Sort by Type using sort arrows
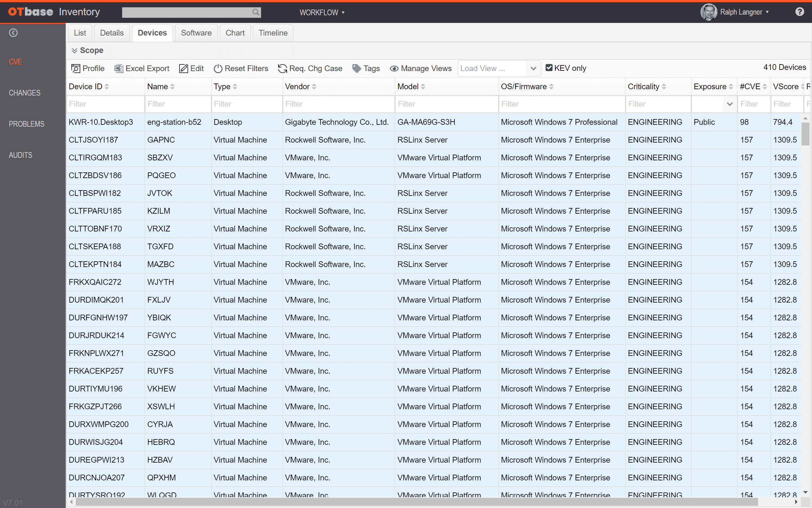This screenshot has height=508, width=812. click(x=234, y=87)
